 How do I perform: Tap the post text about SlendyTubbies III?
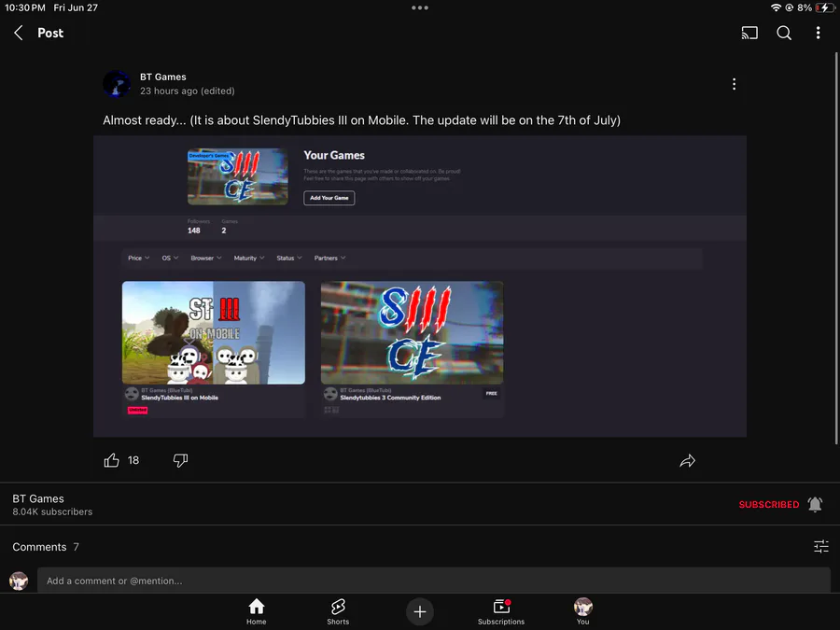361,120
